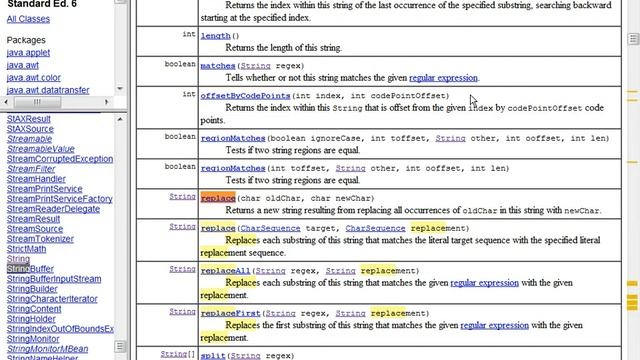Open the StAXSource class link

tap(30, 129)
